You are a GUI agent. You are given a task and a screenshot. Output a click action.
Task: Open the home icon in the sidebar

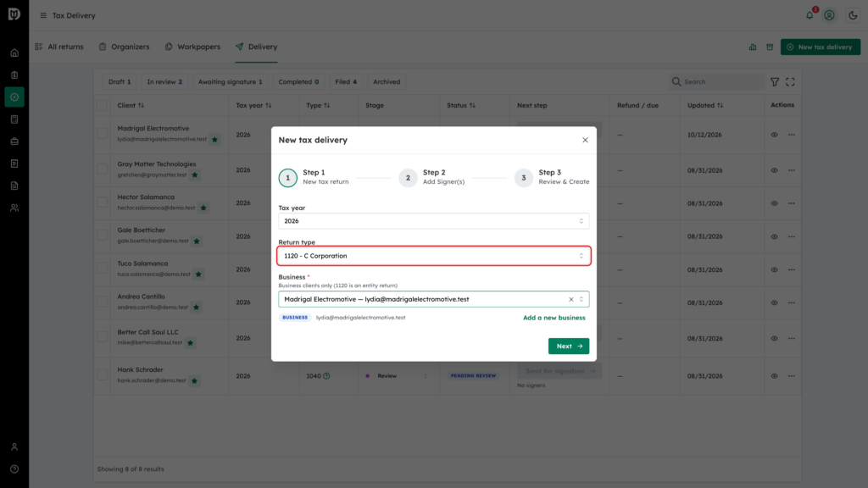click(x=14, y=53)
